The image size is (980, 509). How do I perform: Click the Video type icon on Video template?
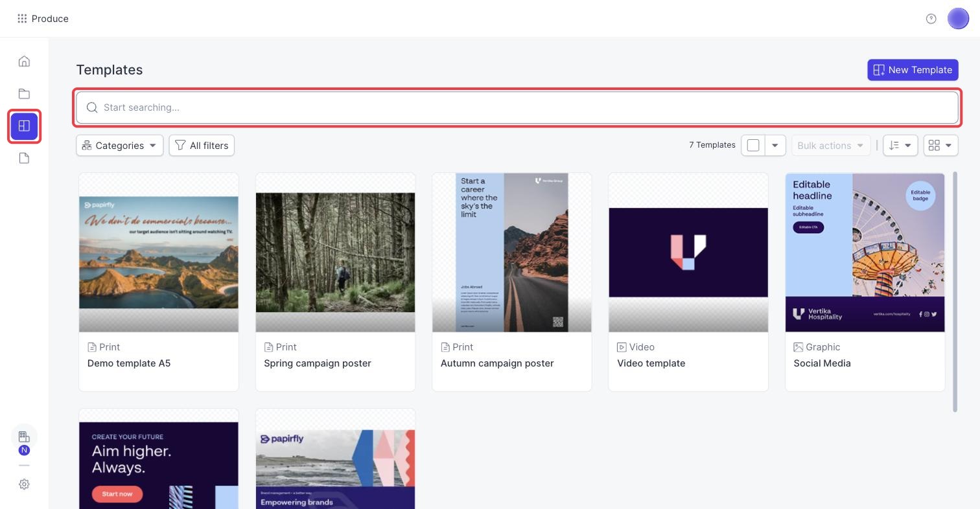(x=622, y=347)
